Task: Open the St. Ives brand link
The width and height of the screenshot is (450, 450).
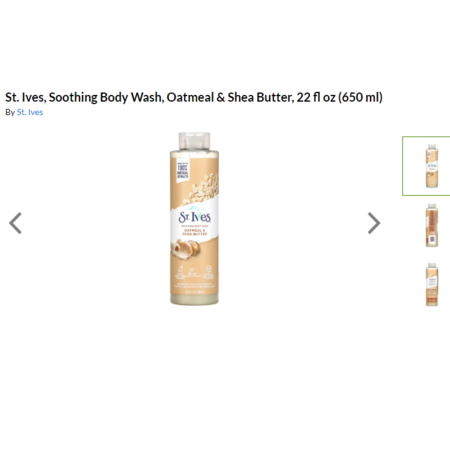Action: (x=30, y=112)
